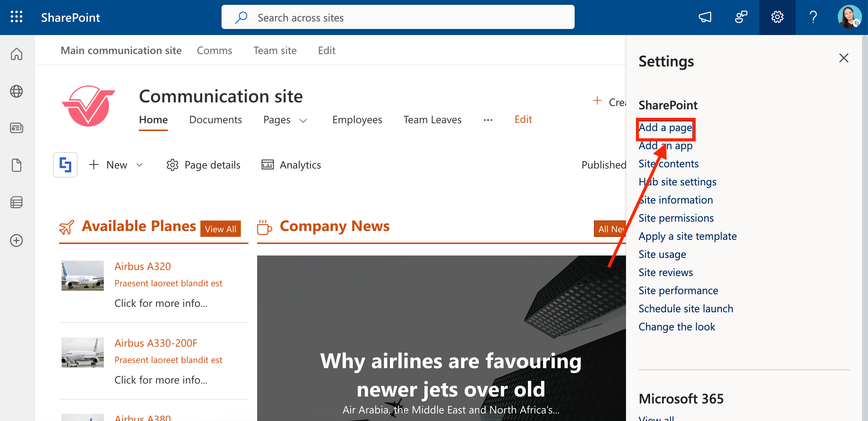Open Site usage

tap(662, 255)
